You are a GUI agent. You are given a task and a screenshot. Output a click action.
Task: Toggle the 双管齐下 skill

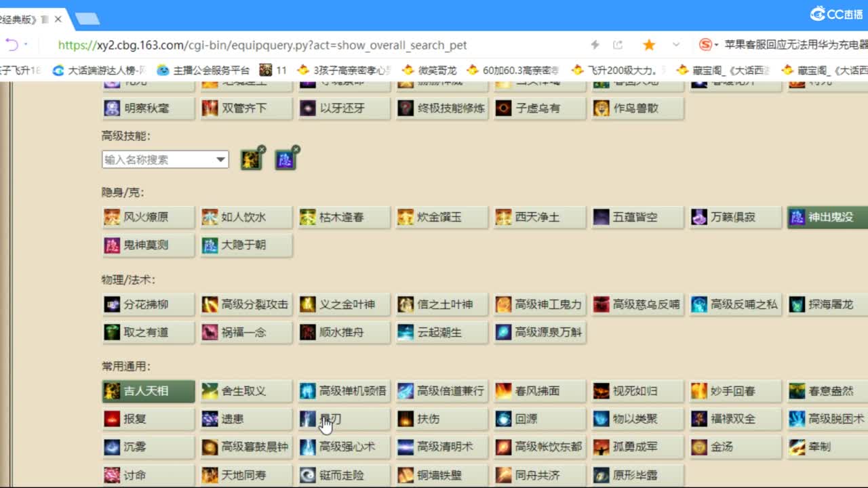tap(246, 108)
